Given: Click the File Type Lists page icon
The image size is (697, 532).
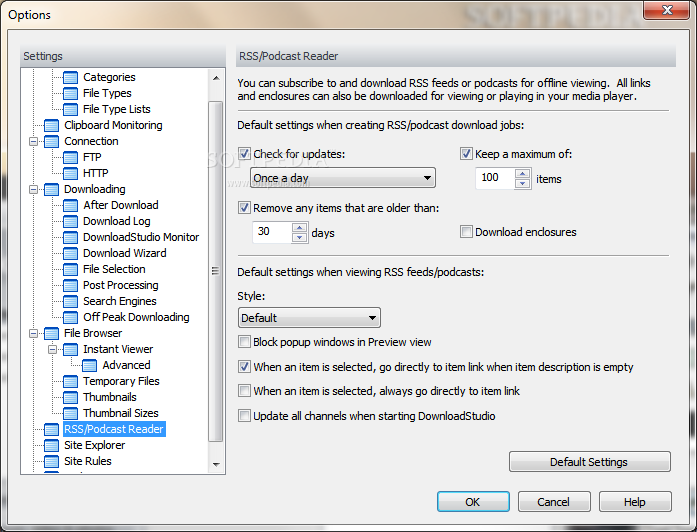Looking at the screenshot, I should [70, 109].
